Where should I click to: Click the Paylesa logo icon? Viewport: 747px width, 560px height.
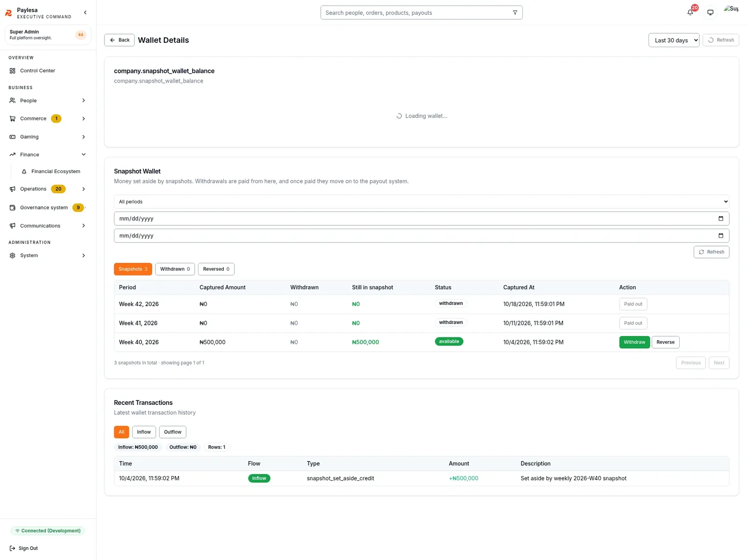[x=8, y=13]
